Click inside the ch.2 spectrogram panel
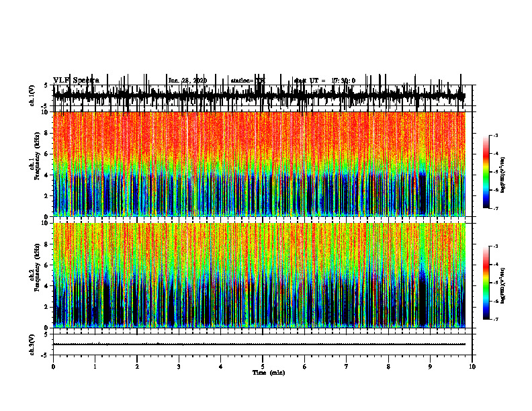532x411 pixels. point(259,275)
